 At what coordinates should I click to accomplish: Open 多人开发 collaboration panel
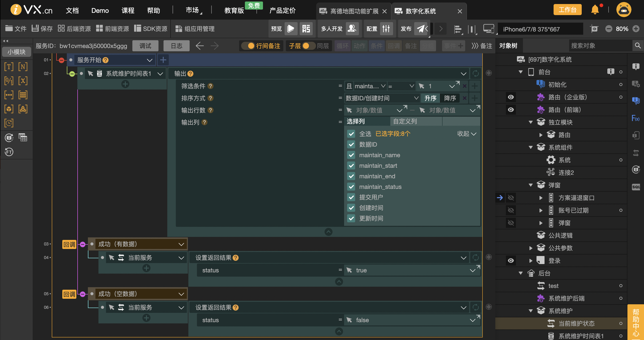coord(353,29)
